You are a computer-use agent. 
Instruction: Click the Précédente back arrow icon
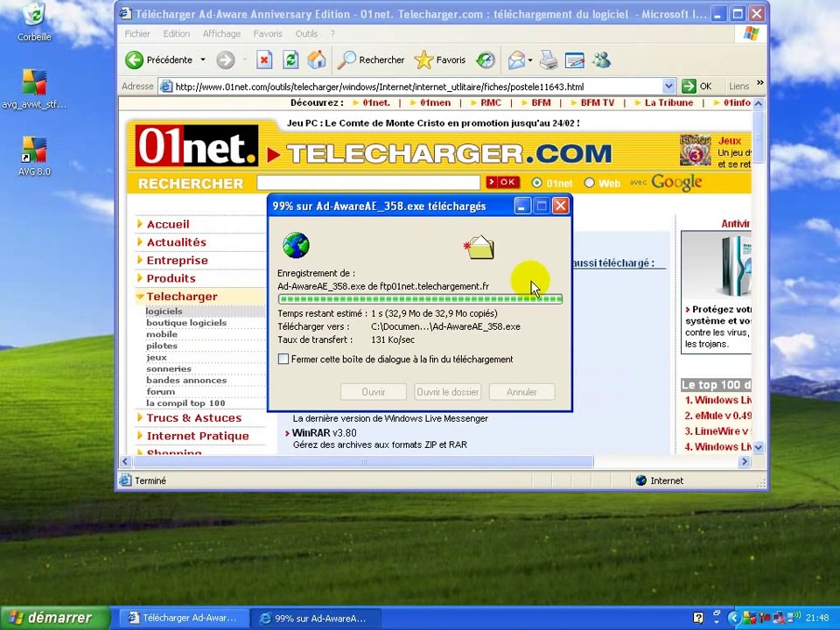[134, 60]
